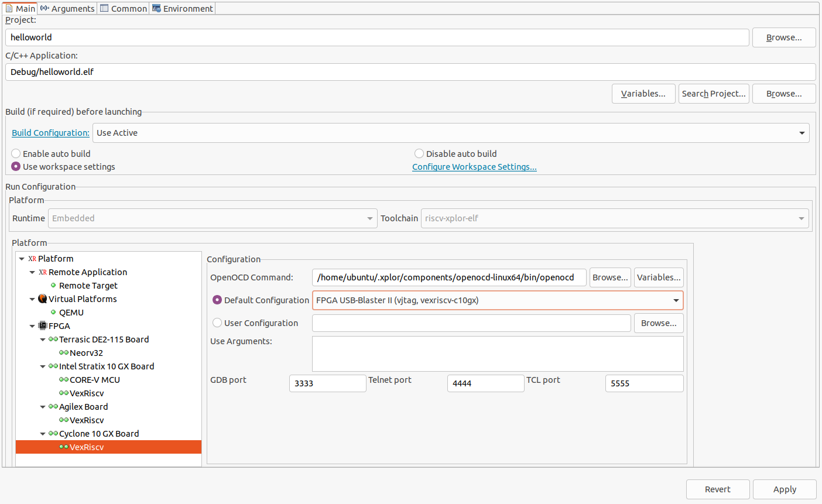This screenshot has width=822, height=504.
Task: Open the Build Configuration combo box
Action: 451,133
